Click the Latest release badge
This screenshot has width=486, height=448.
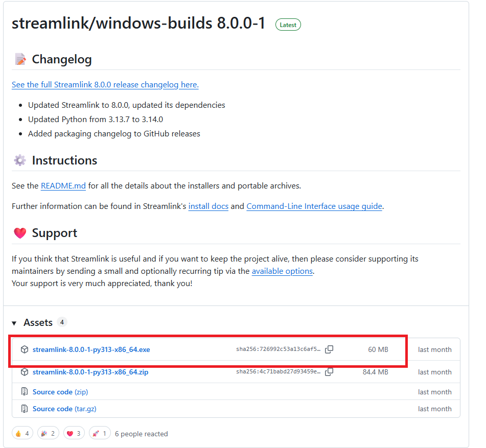288,24
